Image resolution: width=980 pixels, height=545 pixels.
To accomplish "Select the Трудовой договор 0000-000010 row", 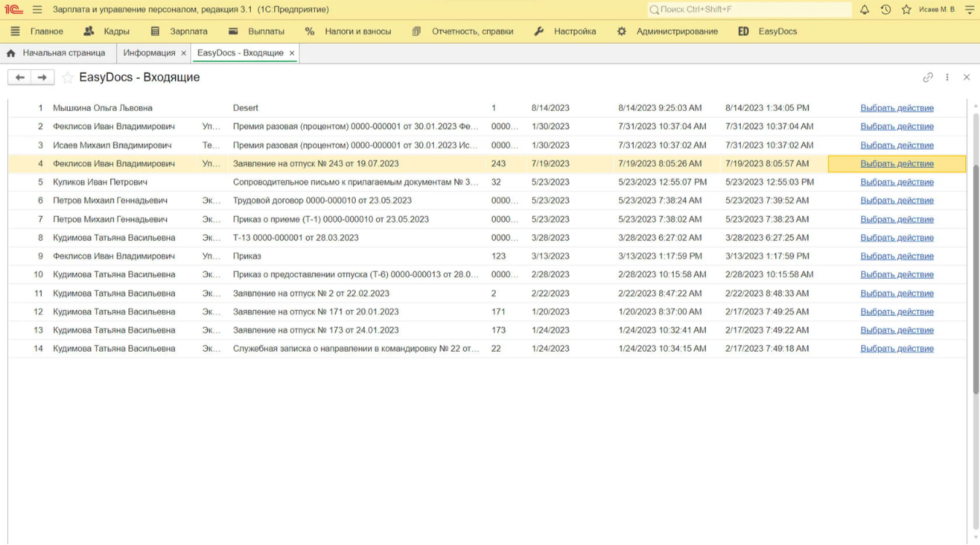I will pos(322,201).
